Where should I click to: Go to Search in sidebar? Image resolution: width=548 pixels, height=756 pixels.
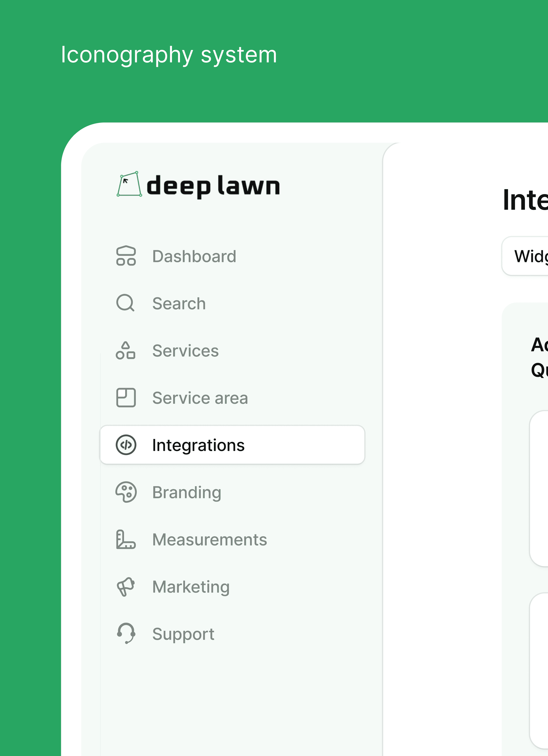(x=179, y=303)
